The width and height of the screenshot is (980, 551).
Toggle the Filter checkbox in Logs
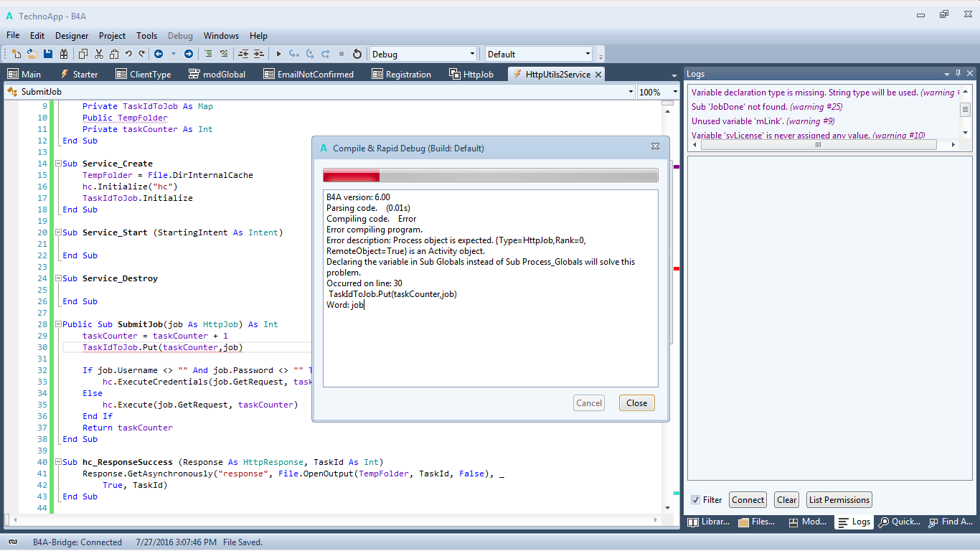pos(695,500)
